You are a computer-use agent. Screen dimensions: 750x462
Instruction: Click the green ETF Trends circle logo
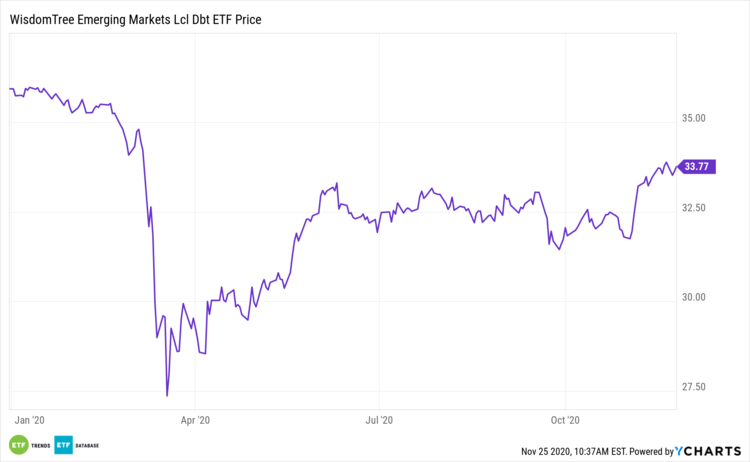click(x=18, y=444)
